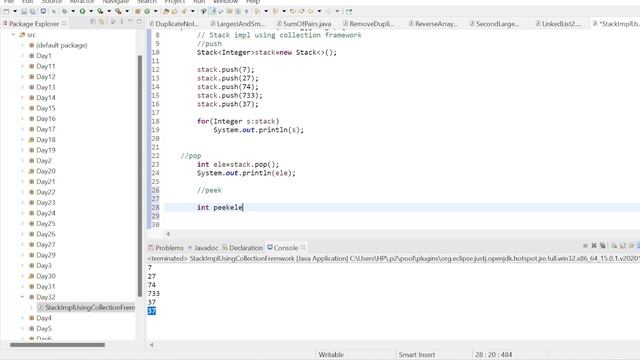Create a new Java package via toolbar icon
This screenshot has height=360, width=640.
tap(138, 11)
